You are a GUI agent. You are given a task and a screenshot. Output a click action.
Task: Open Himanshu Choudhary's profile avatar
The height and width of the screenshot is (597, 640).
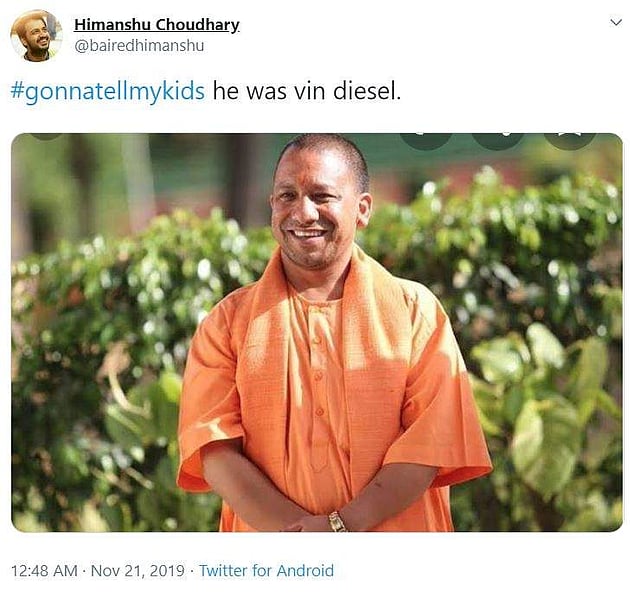tap(36, 36)
